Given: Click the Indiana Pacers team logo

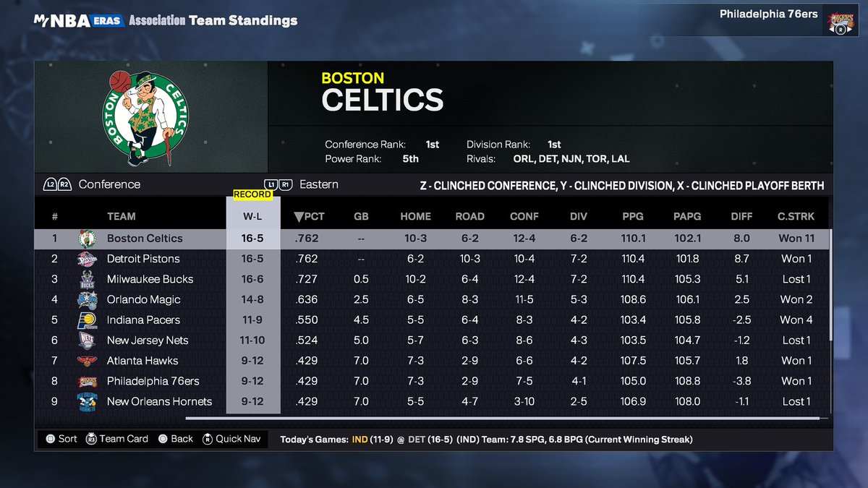Looking at the screenshot, I should (x=87, y=320).
